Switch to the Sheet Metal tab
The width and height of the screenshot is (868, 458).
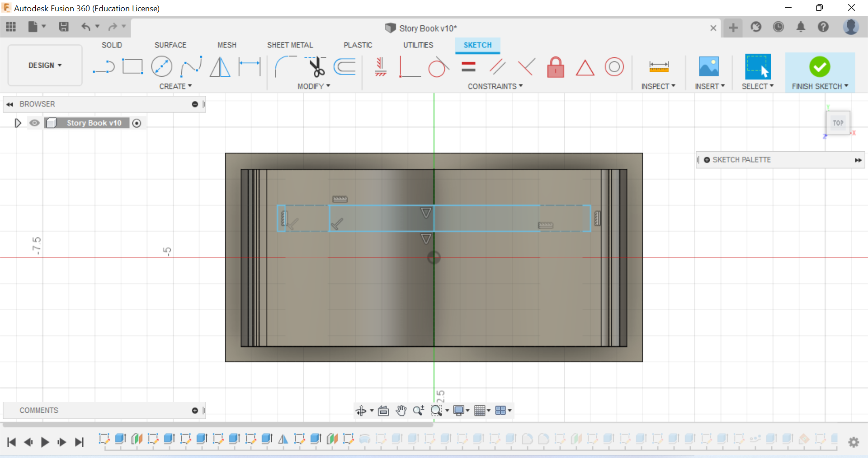(290, 45)
